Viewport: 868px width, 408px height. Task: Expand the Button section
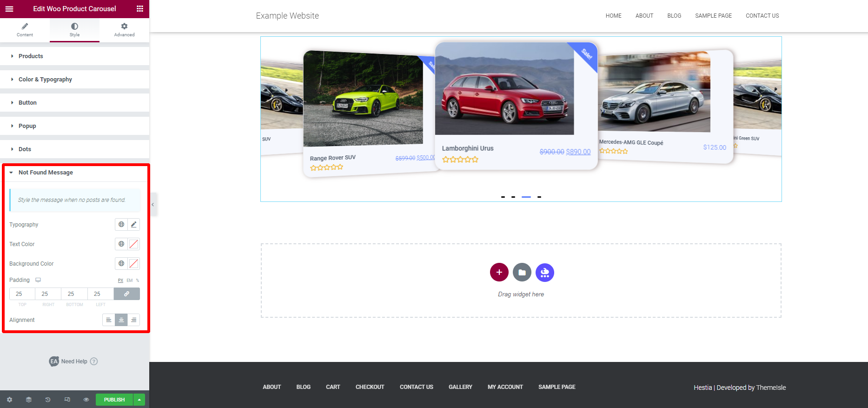[74, 102]
